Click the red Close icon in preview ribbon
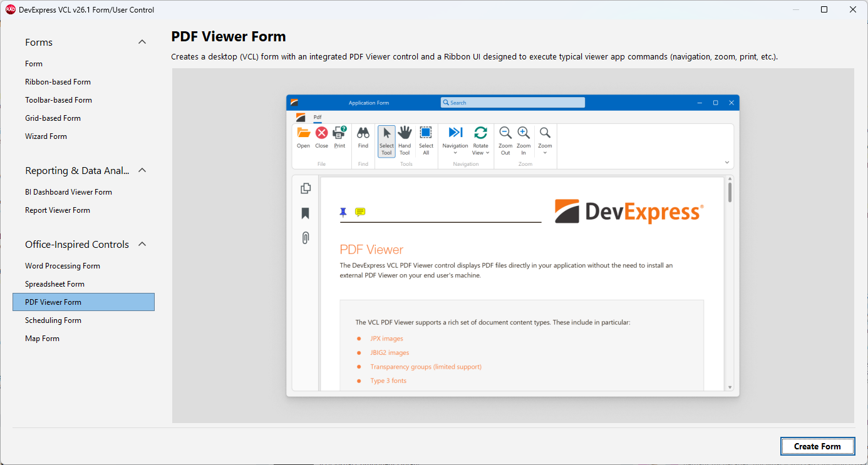 click(321, 133)
